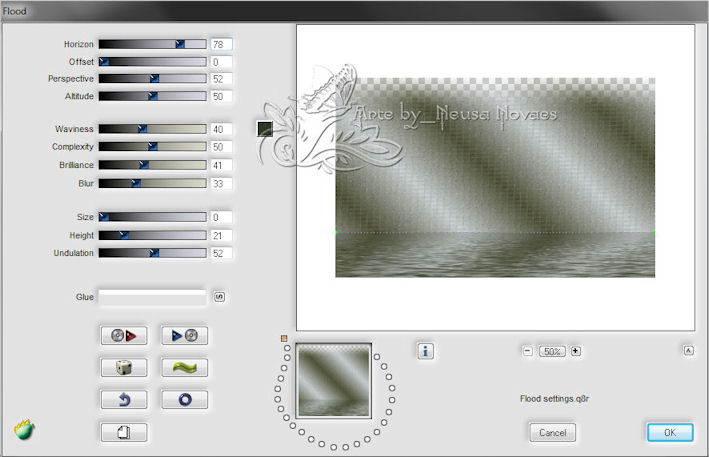Click the Blur slider track

pyautogui.click(x=152, y=183)
